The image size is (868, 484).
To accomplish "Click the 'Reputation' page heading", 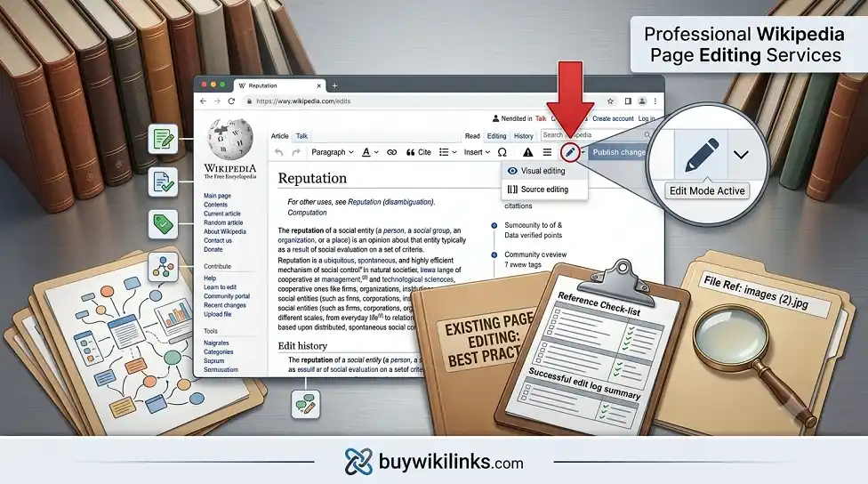I will click(x=312, y=178).
